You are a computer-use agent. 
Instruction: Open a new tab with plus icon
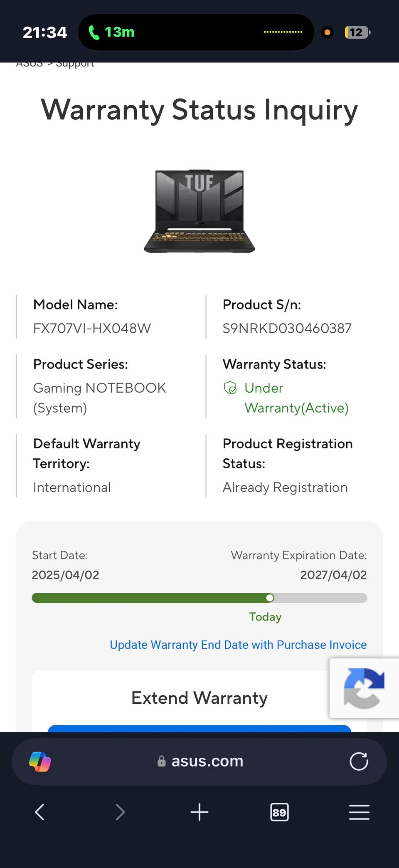(199, 812)
